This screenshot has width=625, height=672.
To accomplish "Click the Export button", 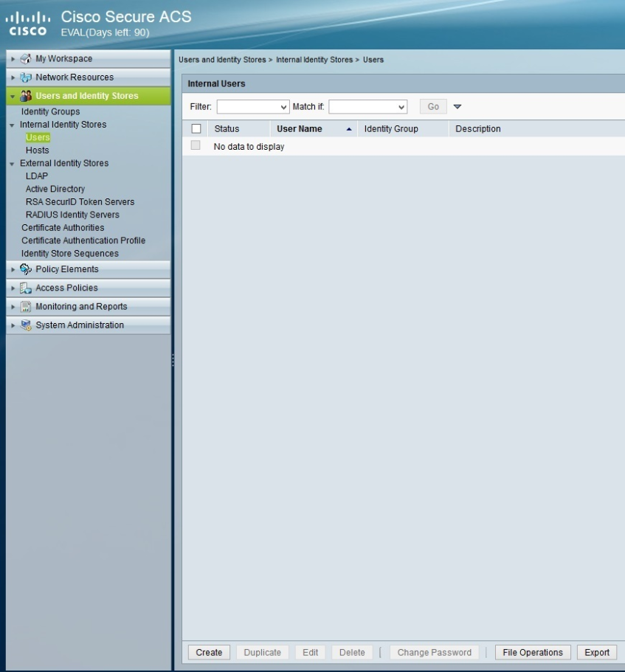I will 597,652.
